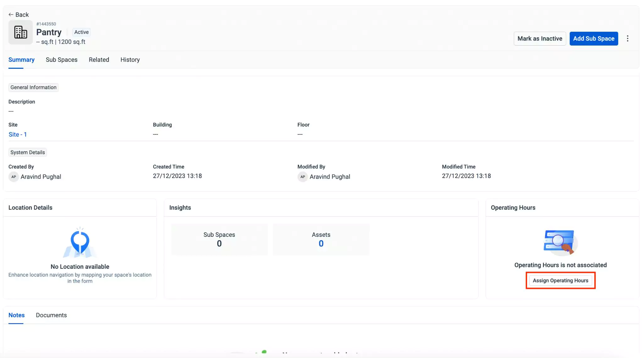Click the Modified By AP avatar
Viewport: 644px width, 358px height.
(303, 177)
